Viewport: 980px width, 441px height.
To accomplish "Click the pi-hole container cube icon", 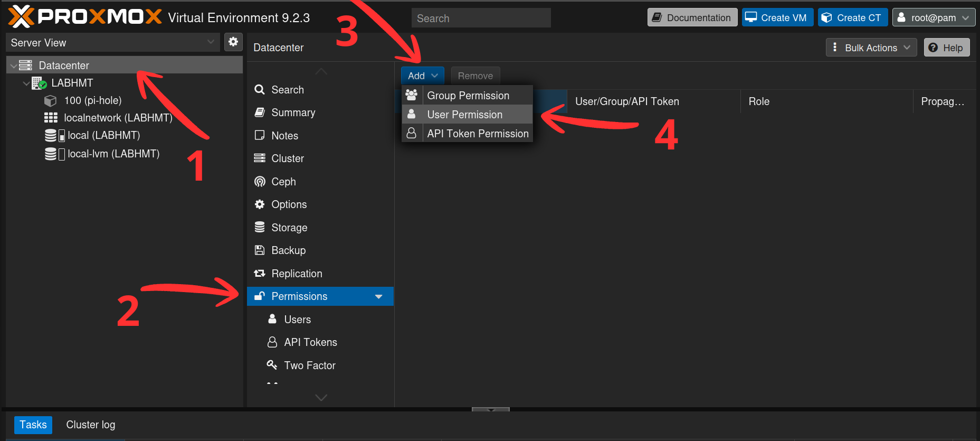I will [x=50, y=100].
